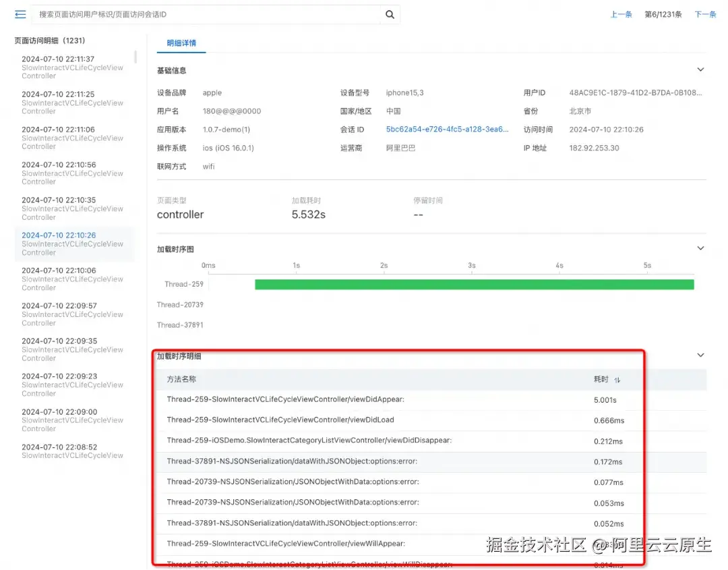The image size is (728, 570).
Task: Select visit record 2024-07-10 22:09:23
Action: [74, 385]
